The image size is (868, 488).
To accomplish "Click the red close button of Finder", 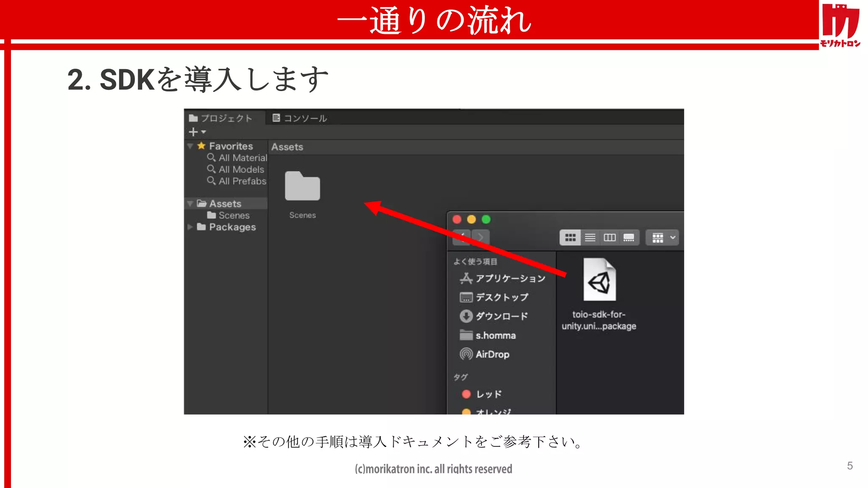I will 457,219.
